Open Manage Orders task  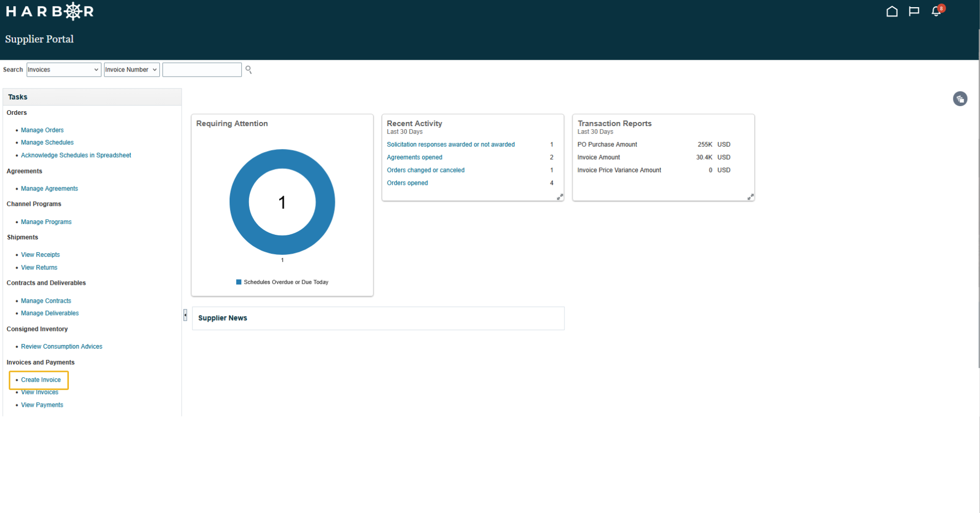pos(42,130)
